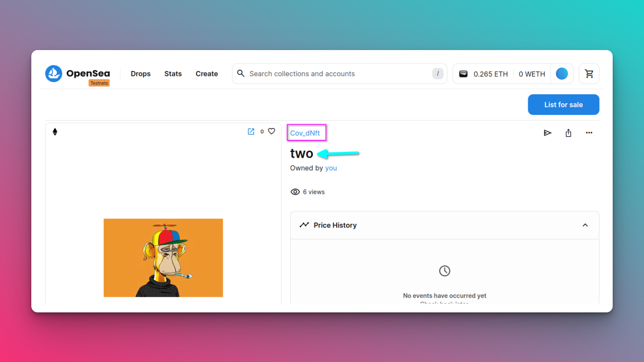The height and width of the screenshot is (362, 644).
Task: Open the shopping cart
Action: [589, 74]
